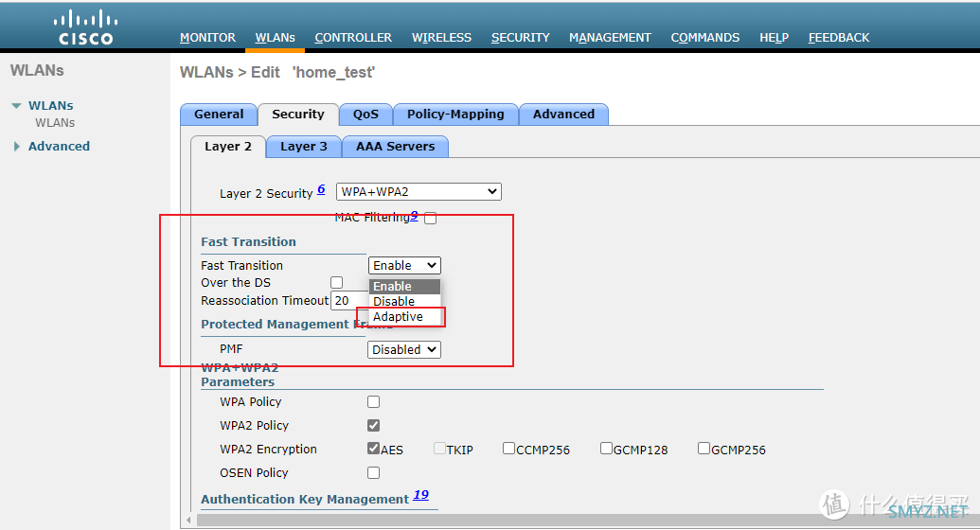
Task: Open footnote 9 link beside MAC Filtering
Action: pyautogui.click(x=414, y=216)
